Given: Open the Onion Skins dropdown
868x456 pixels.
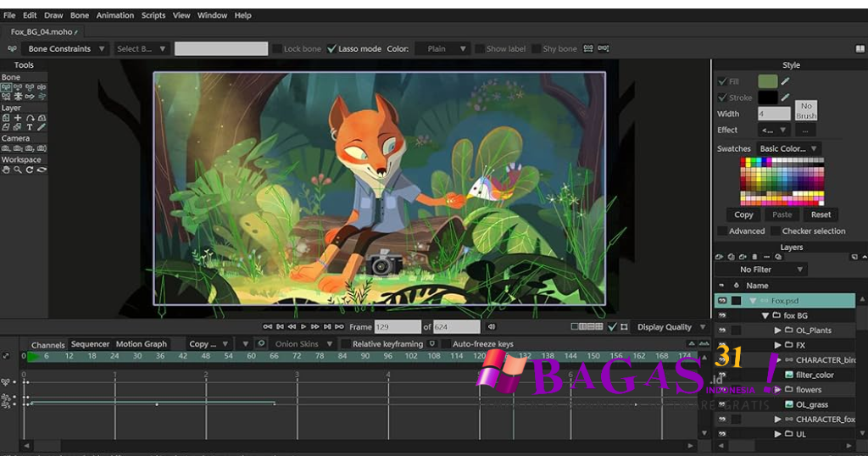Looking at the screenshot, I should tap(304, 343).
